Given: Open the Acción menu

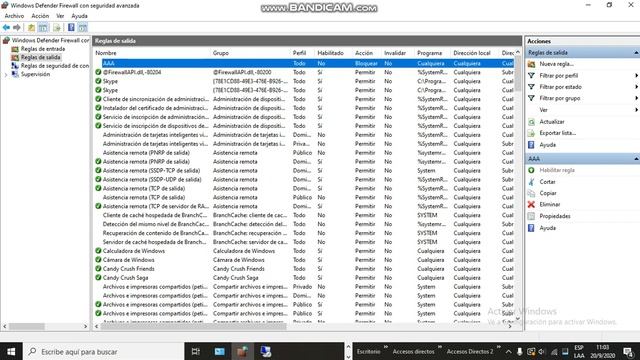Looking at the screenshot, I should [40, 16].
